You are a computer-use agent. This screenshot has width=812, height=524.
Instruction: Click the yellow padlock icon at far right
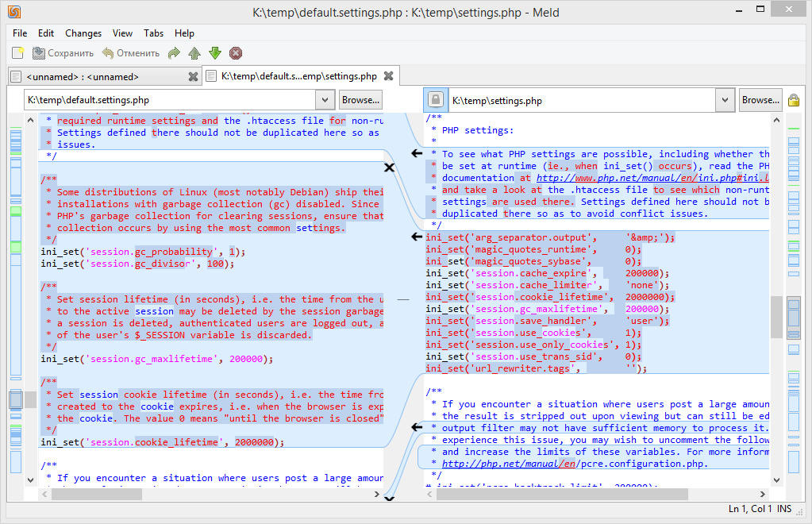[794, 100]
